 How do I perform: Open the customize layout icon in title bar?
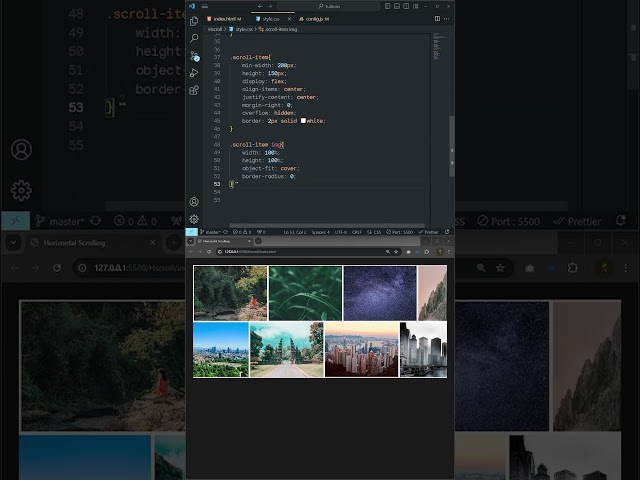tap(416, 6)
